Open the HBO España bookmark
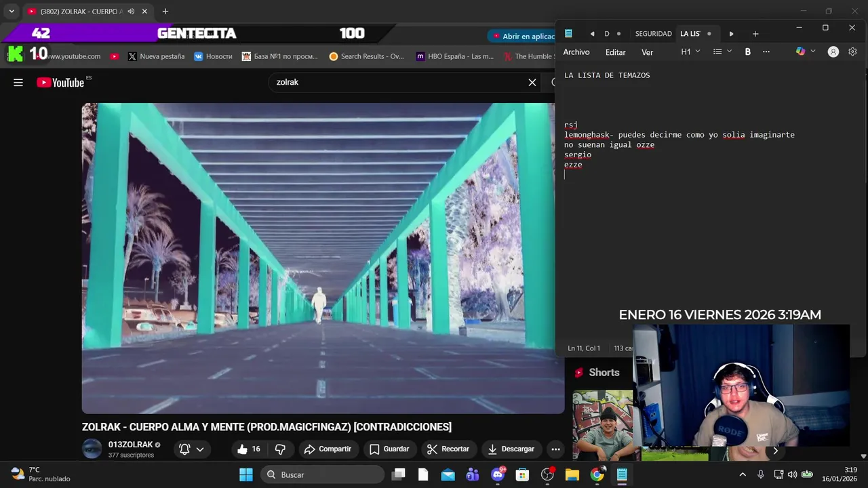The image size is (868, 488). pyautogui.click(x=455, y=56)
